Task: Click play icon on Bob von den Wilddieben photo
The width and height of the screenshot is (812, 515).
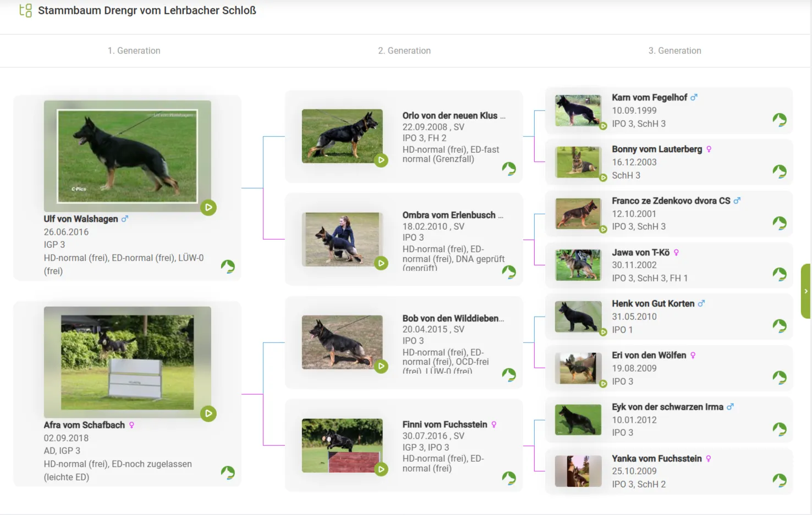Action: tap(381, 366)
